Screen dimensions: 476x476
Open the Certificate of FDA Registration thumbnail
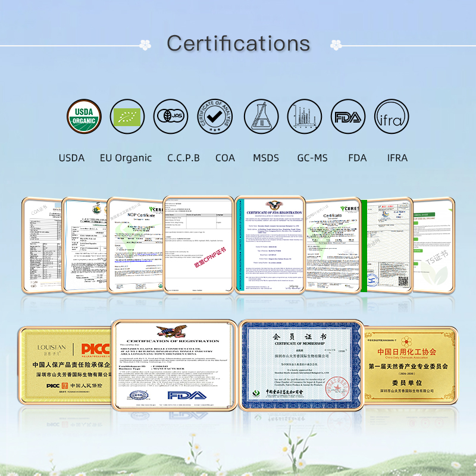pyautogui.click(x=270, y=245)
